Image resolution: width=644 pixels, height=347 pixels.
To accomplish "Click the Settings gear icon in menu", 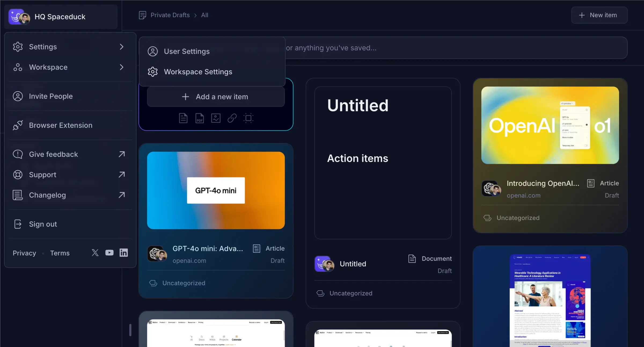I will [18, 47].
